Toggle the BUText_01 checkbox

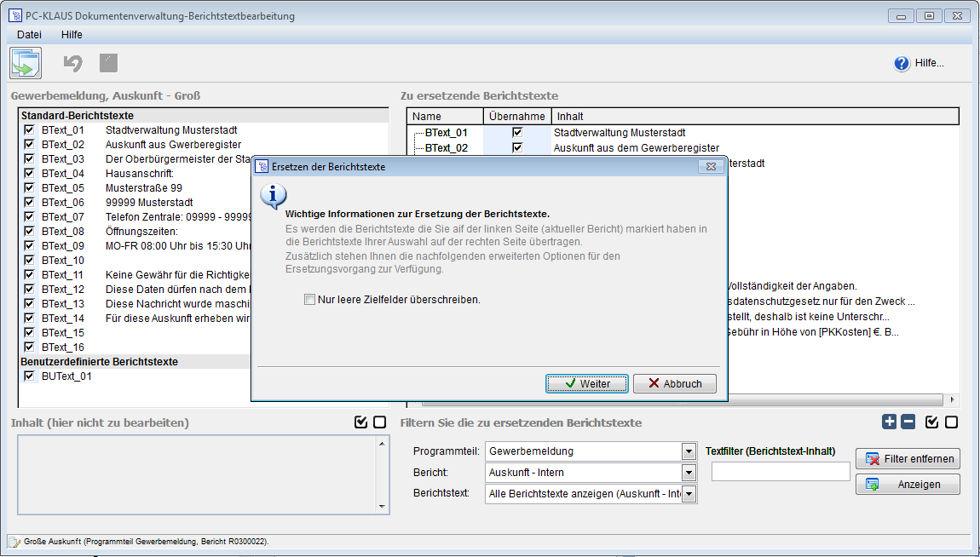[30, 376]
